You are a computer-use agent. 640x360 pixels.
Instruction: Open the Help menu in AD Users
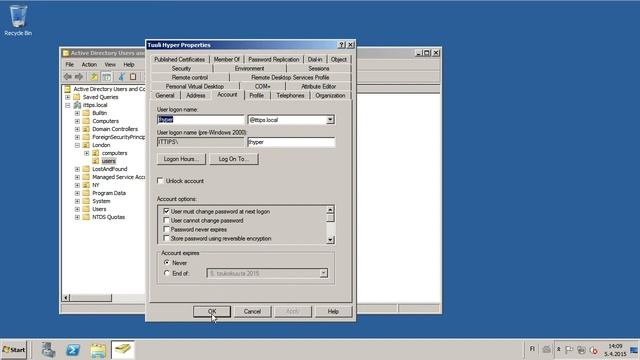tap(129, 64)
